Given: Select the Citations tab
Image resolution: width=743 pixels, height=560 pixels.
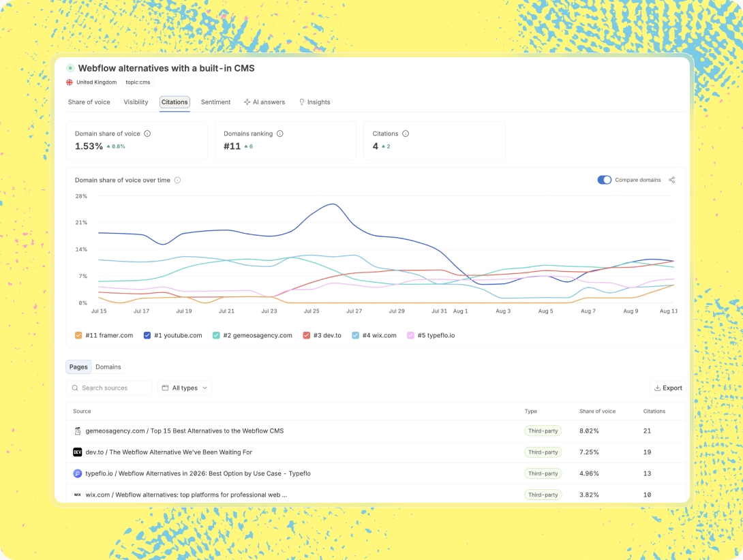Looking at the screenshot, I should pyautogui.click(x=175, y=102).
